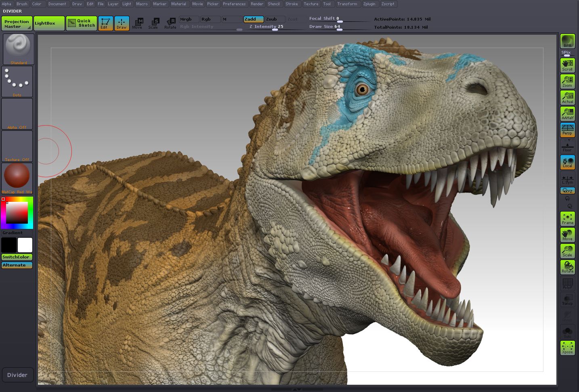The image size is (579, 392).
Task: Set canvas to Actual size
Action: tap(567, 98)
